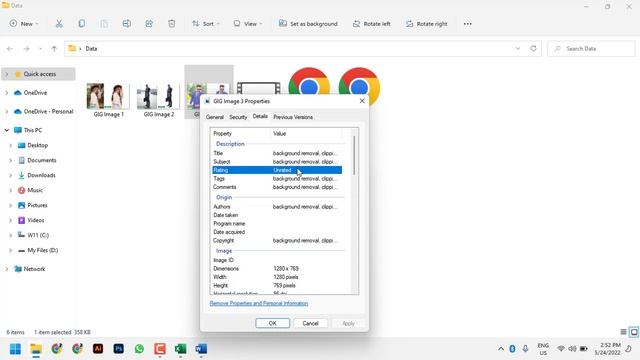Open address bar history dropdown
The width and height of the screenshot is (640, 360).
point(518,49)
